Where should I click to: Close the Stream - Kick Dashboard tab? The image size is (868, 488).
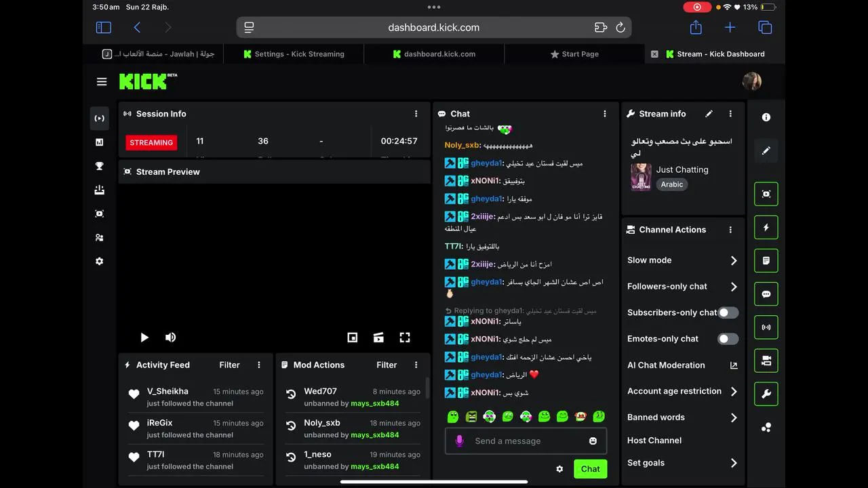[654, 54]
